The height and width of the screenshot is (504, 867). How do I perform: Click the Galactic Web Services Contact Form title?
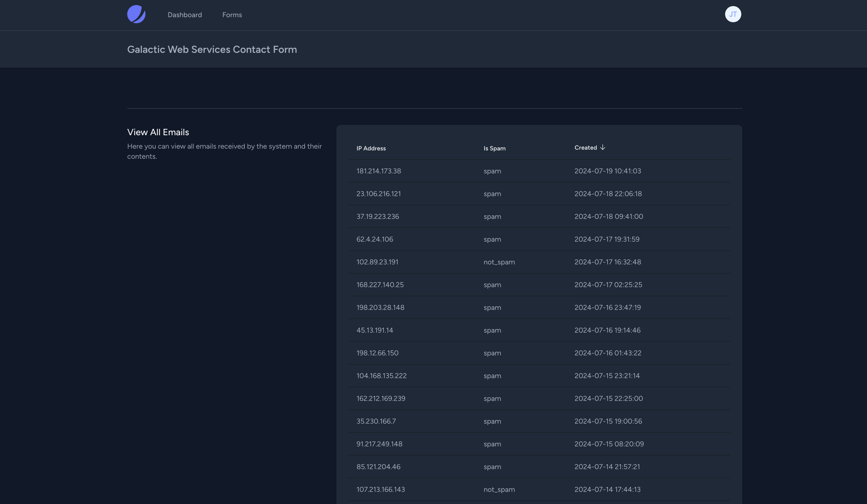212,49
